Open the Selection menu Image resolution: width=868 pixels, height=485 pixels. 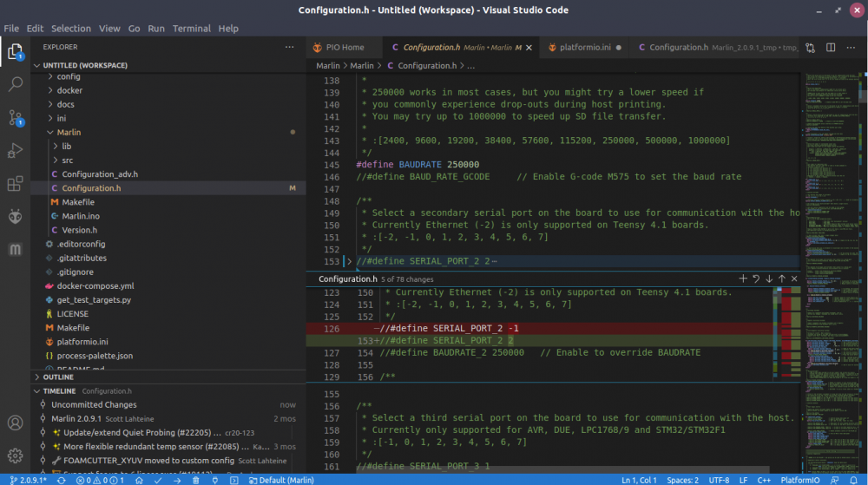coord(71,29)
